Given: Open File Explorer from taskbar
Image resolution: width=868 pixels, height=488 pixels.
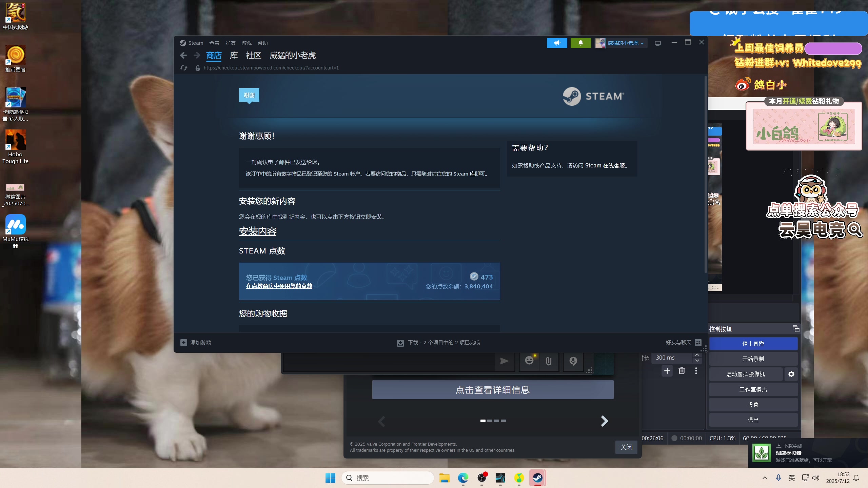Looking at the screenshot, I should (x=444, y=478).
